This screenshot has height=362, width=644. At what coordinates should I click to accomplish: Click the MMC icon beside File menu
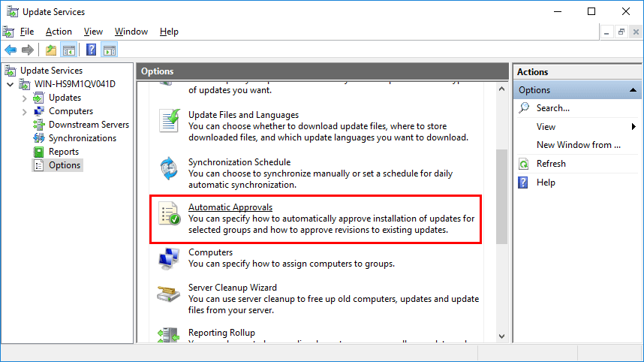tap(8, 32)
